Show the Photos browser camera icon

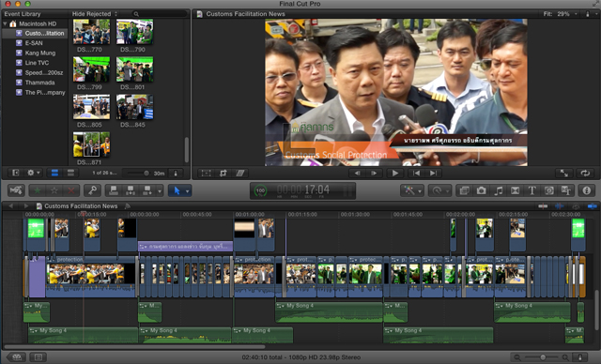pos(481,190)
